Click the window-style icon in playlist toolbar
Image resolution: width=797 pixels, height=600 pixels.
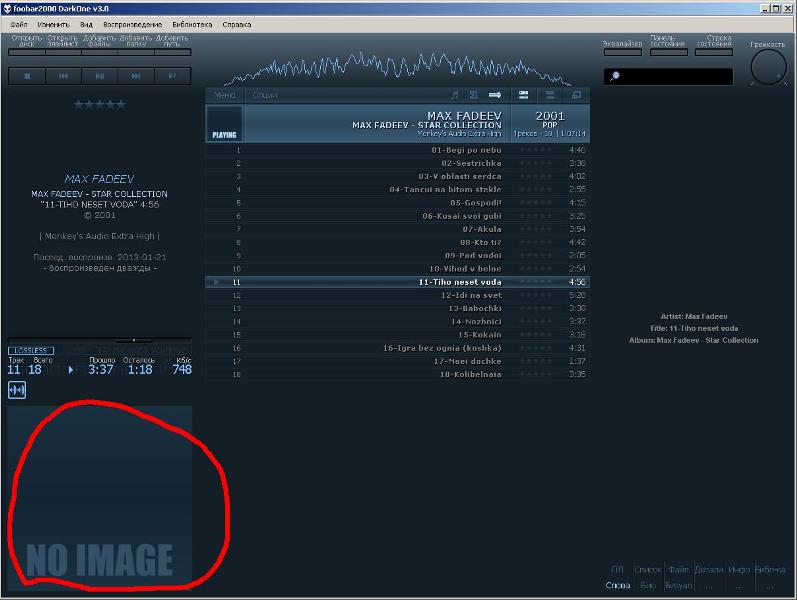pyautogui.click(x=576, y=95)
